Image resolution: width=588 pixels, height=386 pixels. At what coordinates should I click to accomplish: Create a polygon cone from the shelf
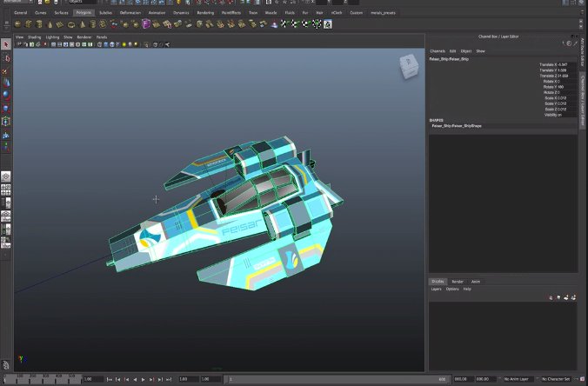(x=50, y=24)
